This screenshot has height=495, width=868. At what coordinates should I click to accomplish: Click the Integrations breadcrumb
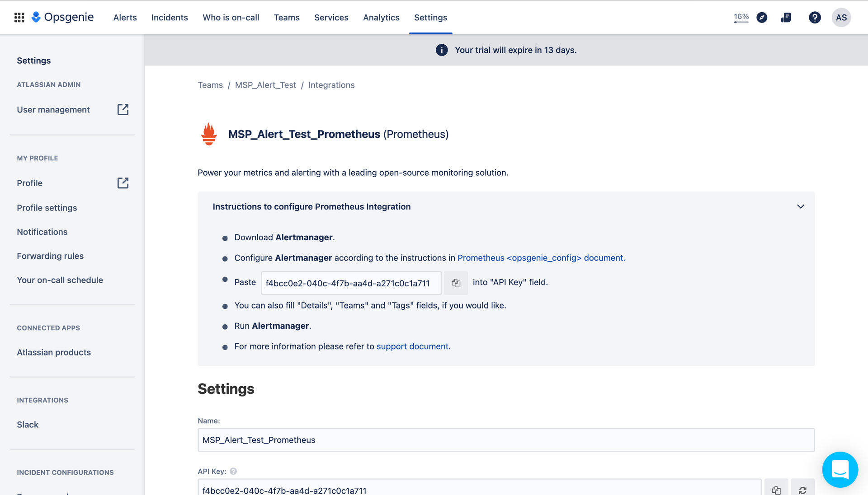click(x=331, y=85)
